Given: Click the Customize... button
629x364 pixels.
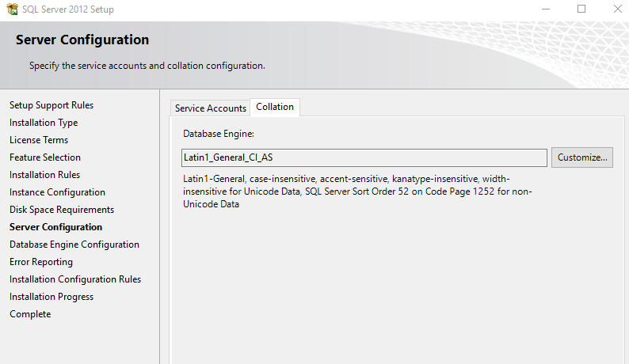Looking at the screenshot, I should 582,157.
